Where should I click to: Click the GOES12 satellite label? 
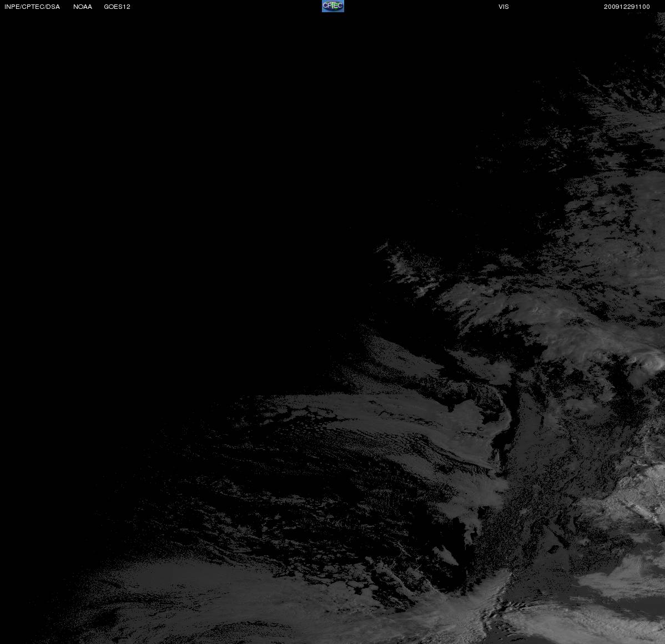(x=117, y=7)
